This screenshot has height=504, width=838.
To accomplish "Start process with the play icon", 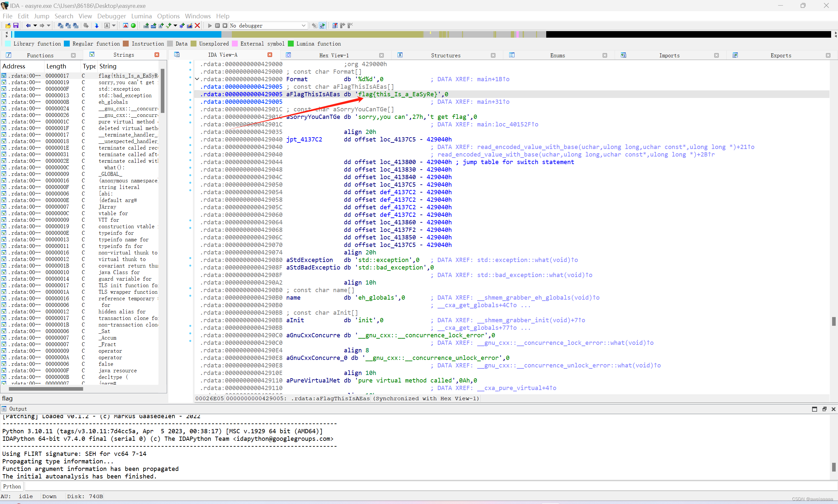I will pyautogui.click(x=210, y=26).
